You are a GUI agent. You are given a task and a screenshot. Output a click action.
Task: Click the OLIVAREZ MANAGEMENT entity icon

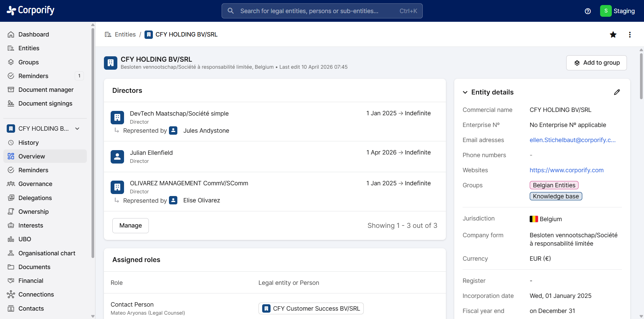click(x=117, y=187)
